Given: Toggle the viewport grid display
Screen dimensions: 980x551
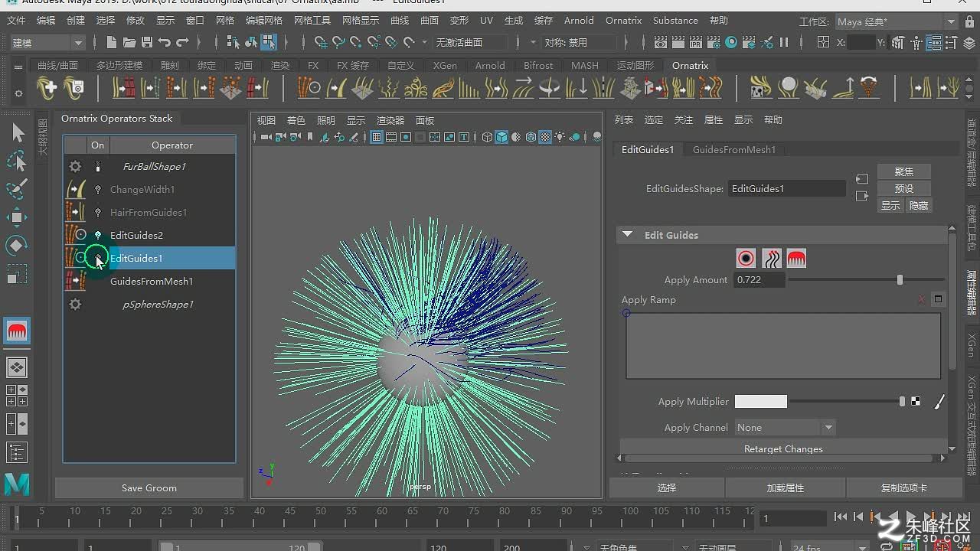Looking at the screenshot, I should pos(377,138).
